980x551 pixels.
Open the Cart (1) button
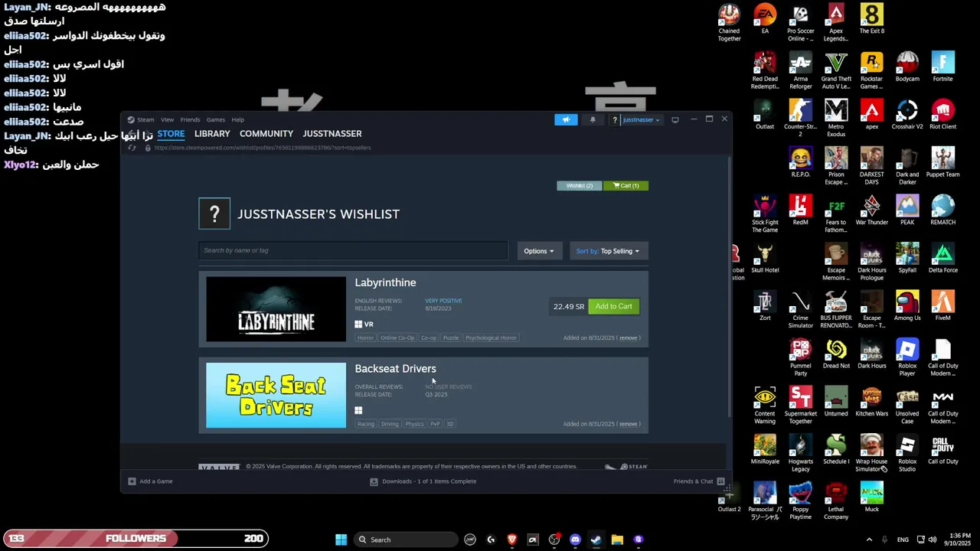[x=626, y=185]
